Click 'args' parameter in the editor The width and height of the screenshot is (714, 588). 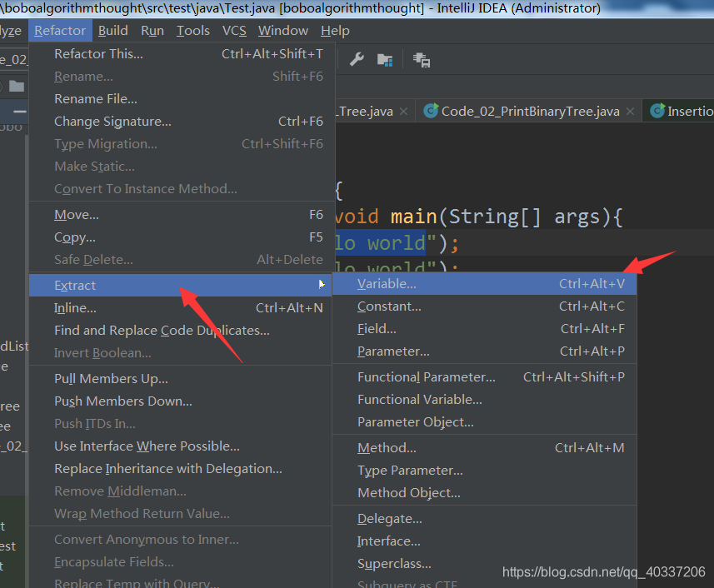[x=577, y=217]
